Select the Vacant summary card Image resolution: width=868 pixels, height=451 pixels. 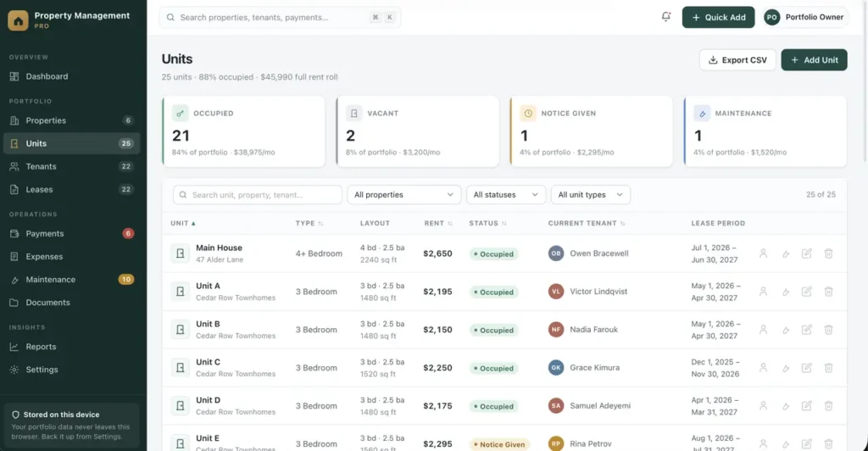[417, 131]
